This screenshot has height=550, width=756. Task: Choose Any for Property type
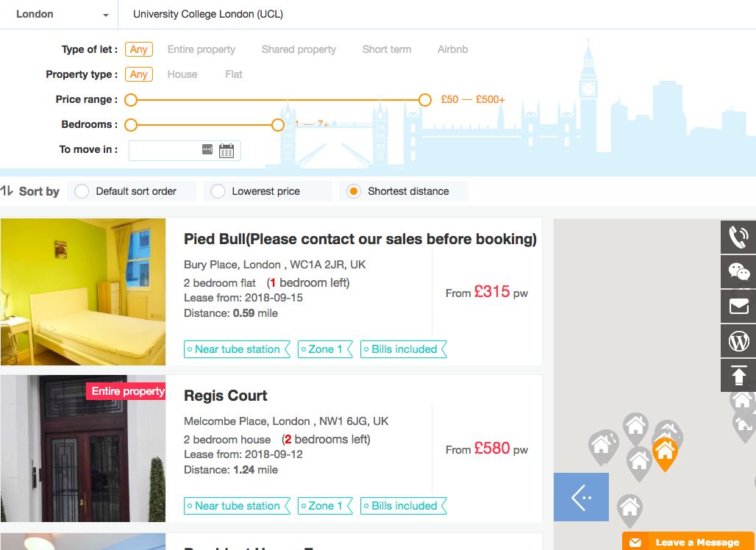pos(139,74)
